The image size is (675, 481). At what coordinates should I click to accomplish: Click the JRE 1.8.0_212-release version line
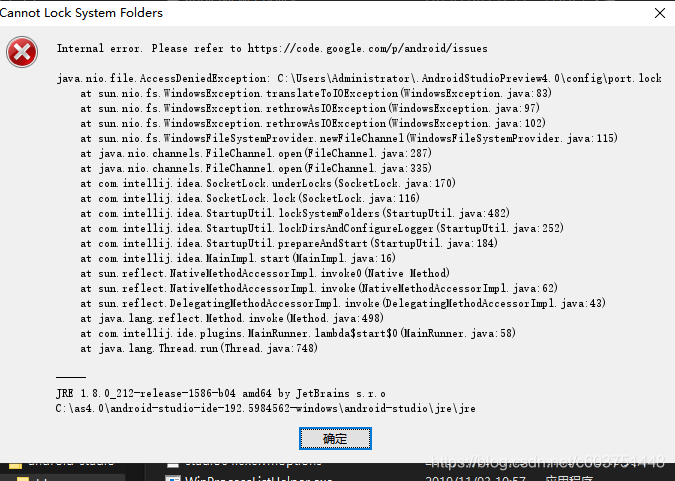click(x=221, y=394)
